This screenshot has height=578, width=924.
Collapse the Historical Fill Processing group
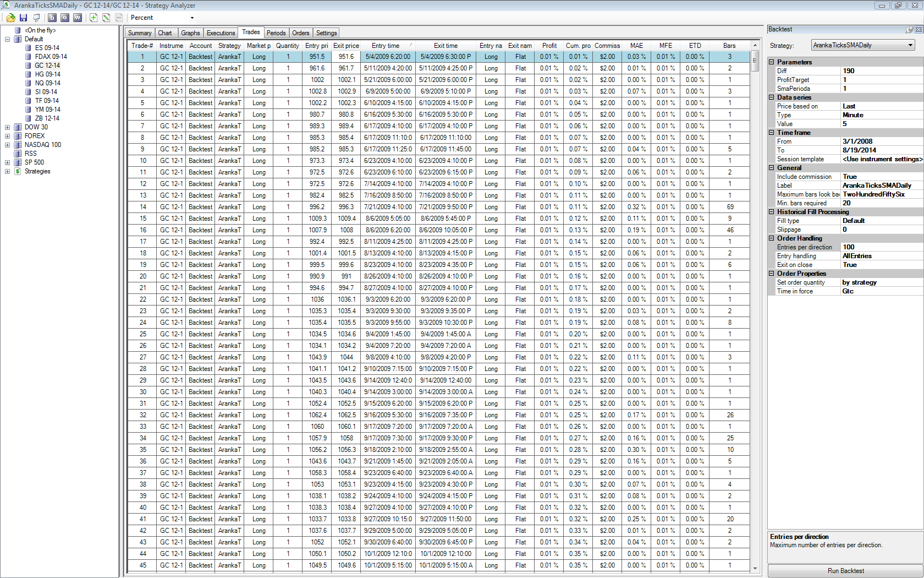[x=772, y=212]
